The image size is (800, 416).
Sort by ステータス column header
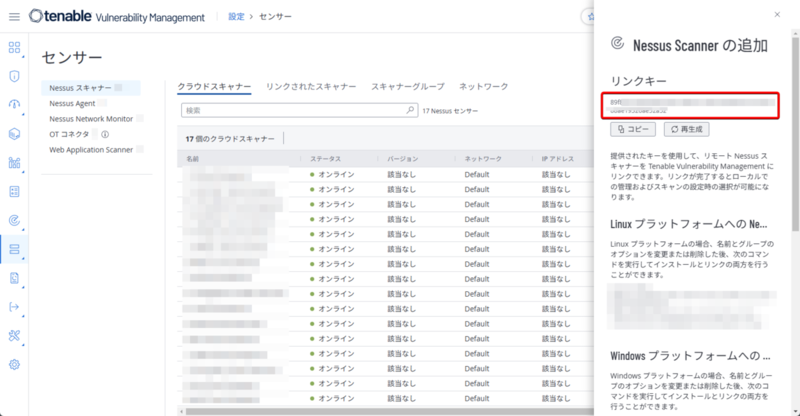(326, 159)
